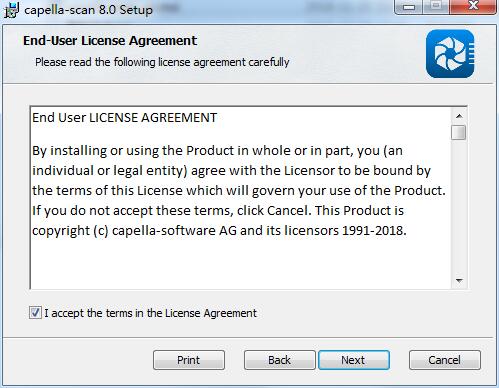Click the installer icon in the title bar

[x=11, y=10]
